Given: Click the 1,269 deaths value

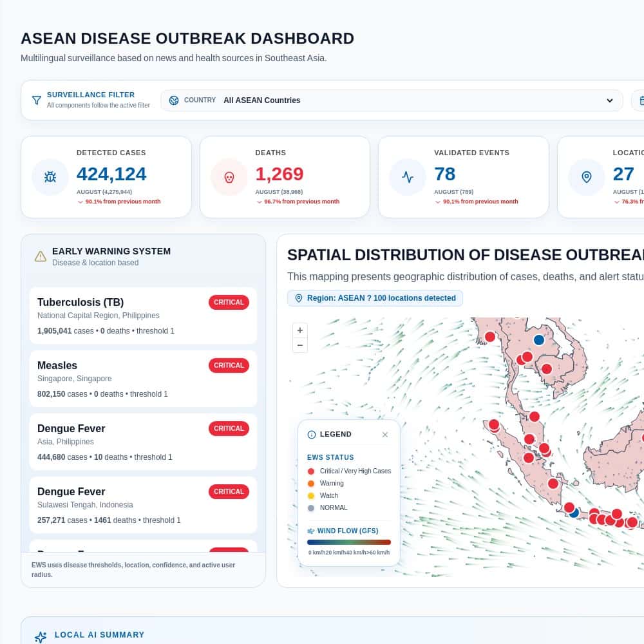Looking at the screenshot, I should pyautogui.click(x=279, y=174).
